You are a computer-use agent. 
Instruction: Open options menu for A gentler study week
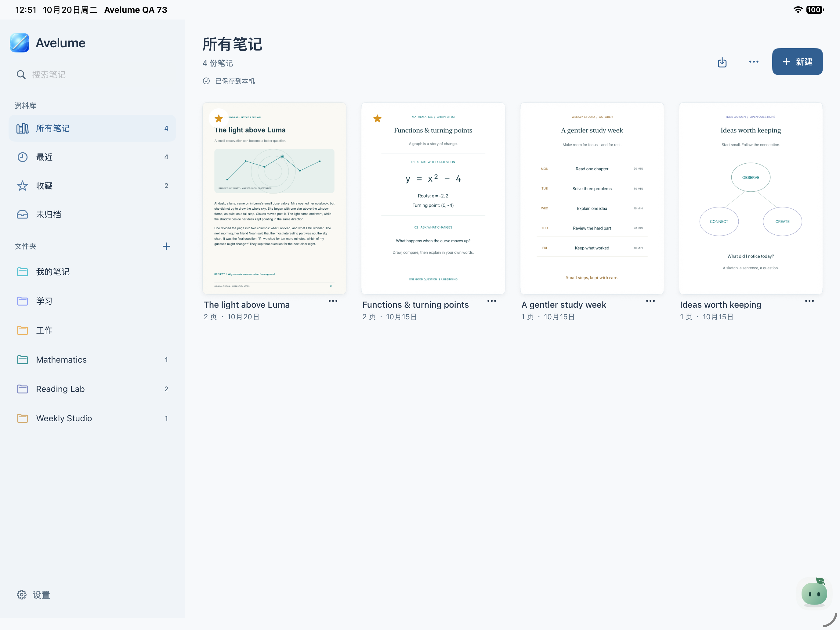[650, 301]
